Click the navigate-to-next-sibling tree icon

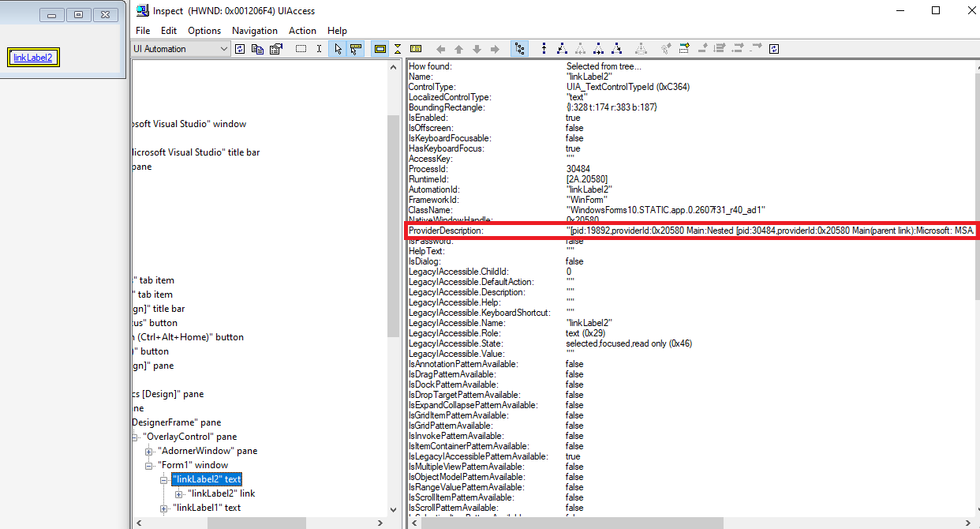click(x=598, y=49)
